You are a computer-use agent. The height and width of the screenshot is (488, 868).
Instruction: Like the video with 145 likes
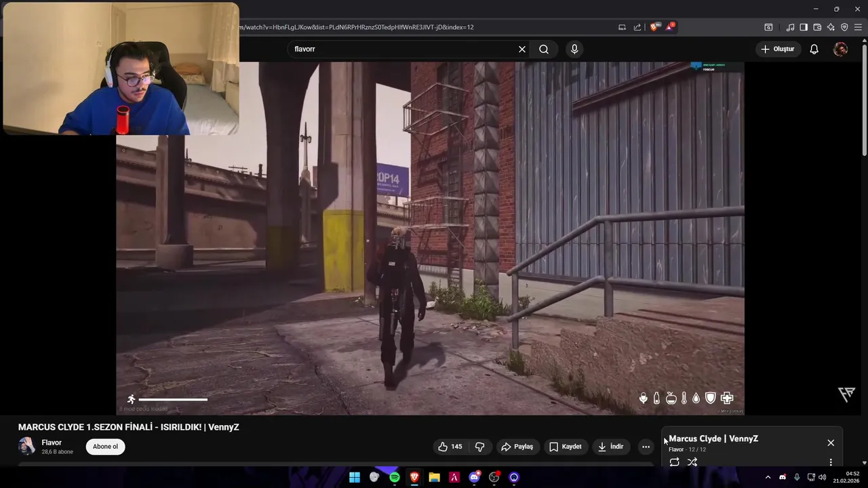tap(450, 447)
